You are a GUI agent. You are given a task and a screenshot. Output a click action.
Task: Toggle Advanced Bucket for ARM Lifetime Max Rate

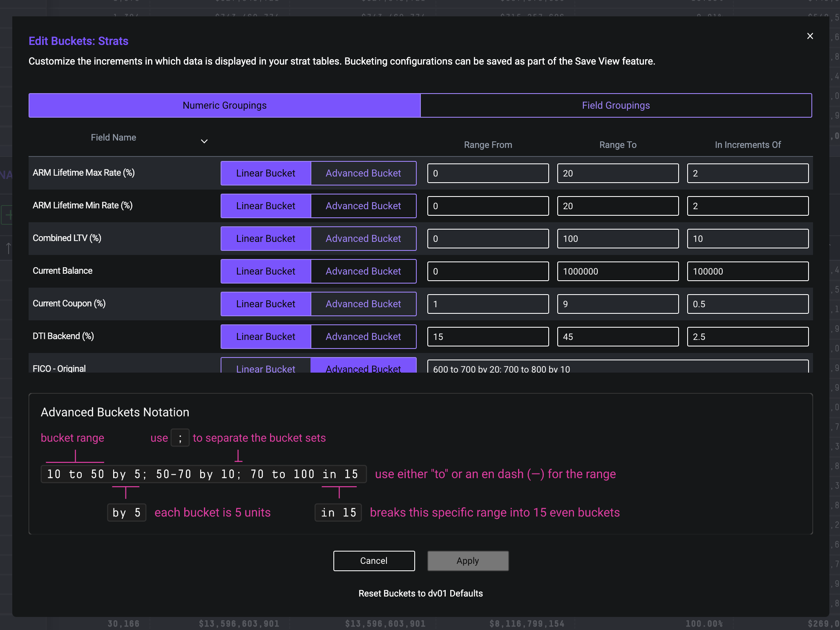(x=363, y=173)
